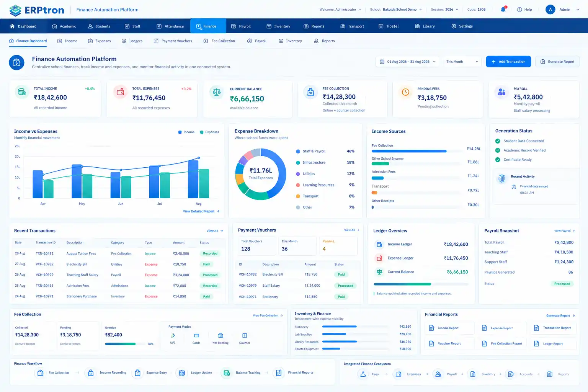Click the Generate Report button
The height and width of the screenshot is (392, 588).
click(x=557, y=62)
